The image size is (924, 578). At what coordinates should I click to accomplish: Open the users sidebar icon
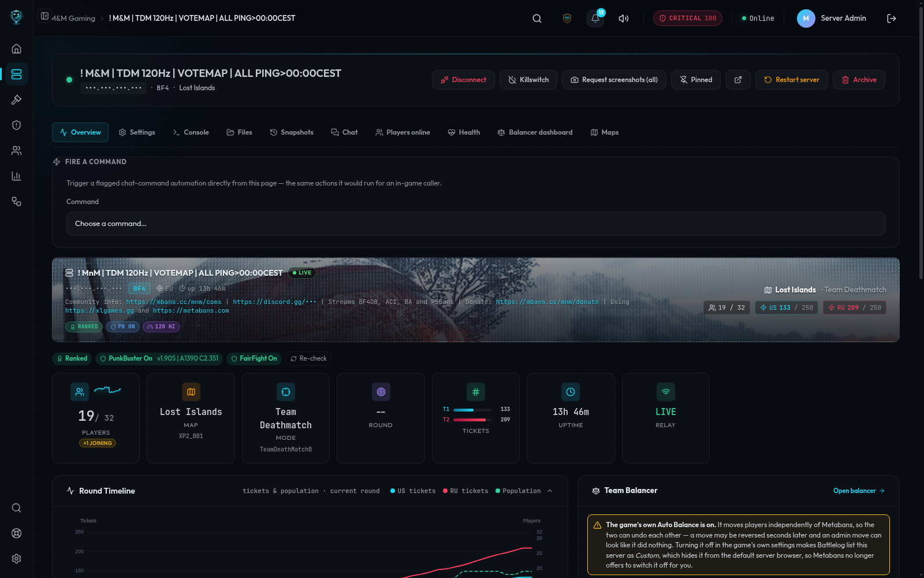(16, 150)
